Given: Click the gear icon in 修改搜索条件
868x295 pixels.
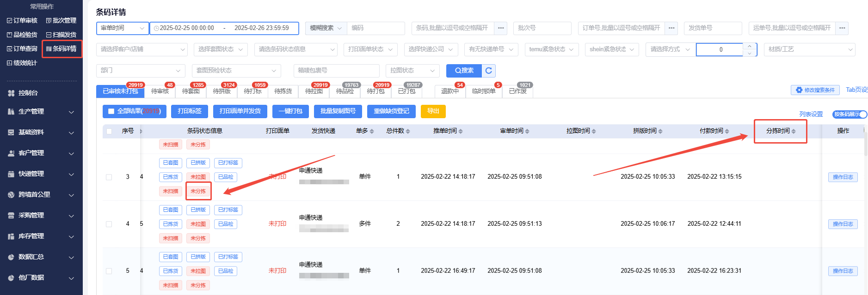Looking at the screenshot, I should pos(799,90).
